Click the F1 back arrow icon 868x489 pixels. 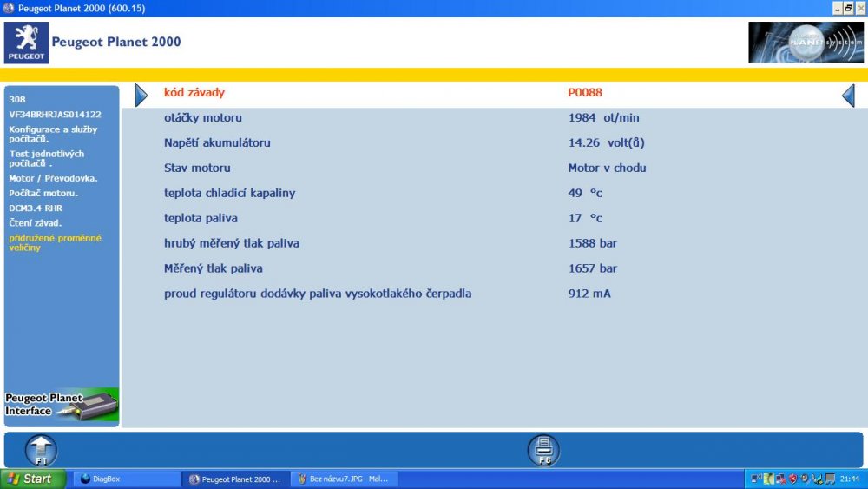click(41, 450)
